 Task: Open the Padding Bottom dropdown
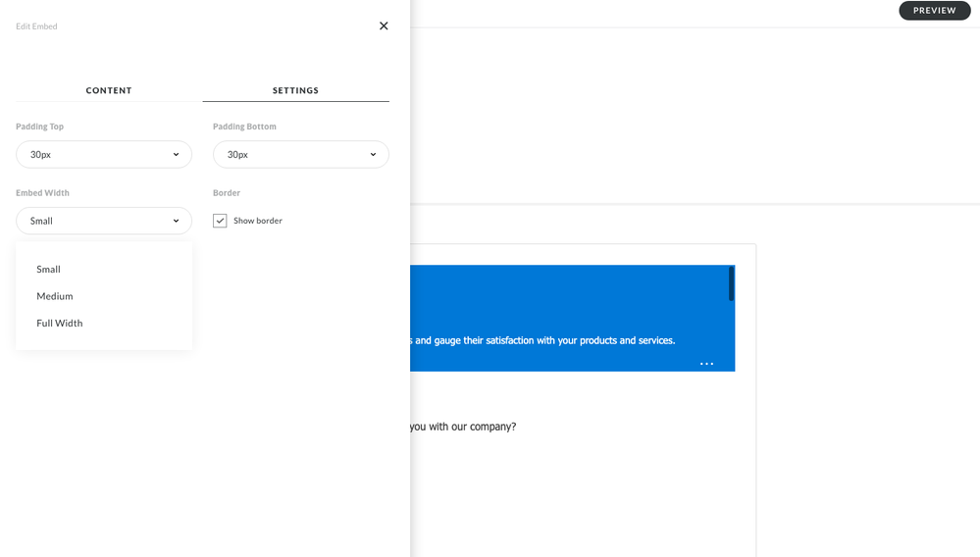pyautogui.click(x=300, y=154)
